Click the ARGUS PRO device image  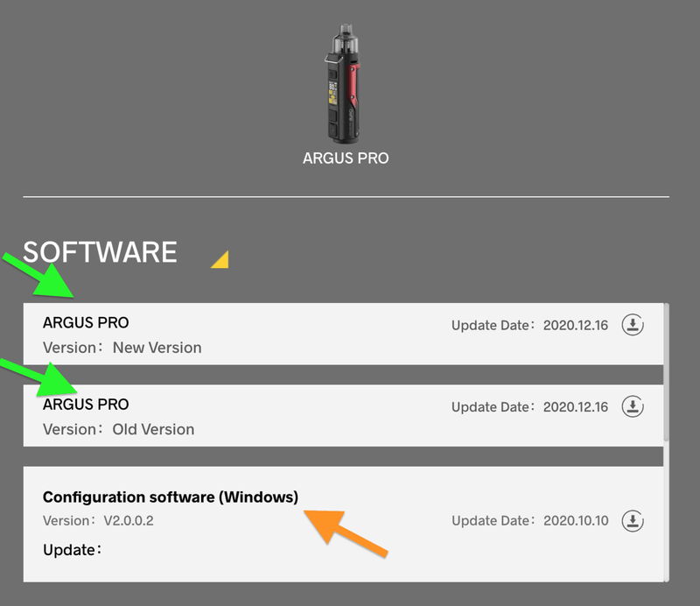point(343,83)
